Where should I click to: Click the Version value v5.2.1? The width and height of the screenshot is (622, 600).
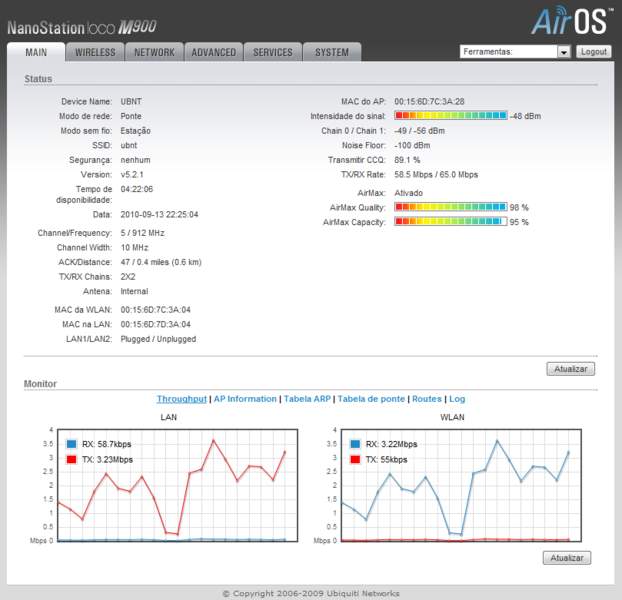click(132, 174)
